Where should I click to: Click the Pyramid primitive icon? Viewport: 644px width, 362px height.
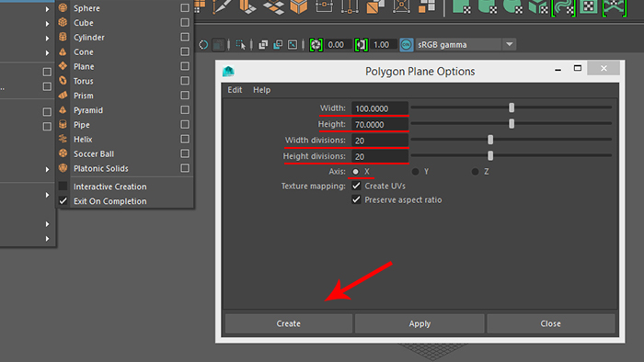63,110
